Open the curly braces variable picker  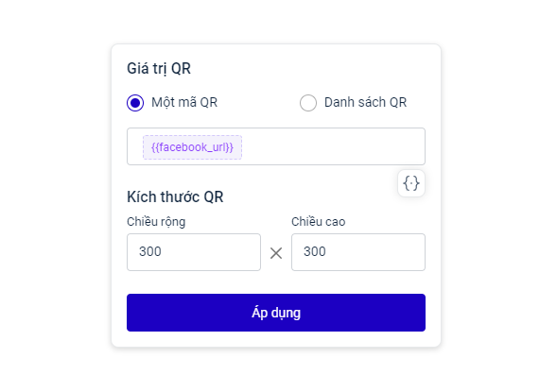(411, 183)
